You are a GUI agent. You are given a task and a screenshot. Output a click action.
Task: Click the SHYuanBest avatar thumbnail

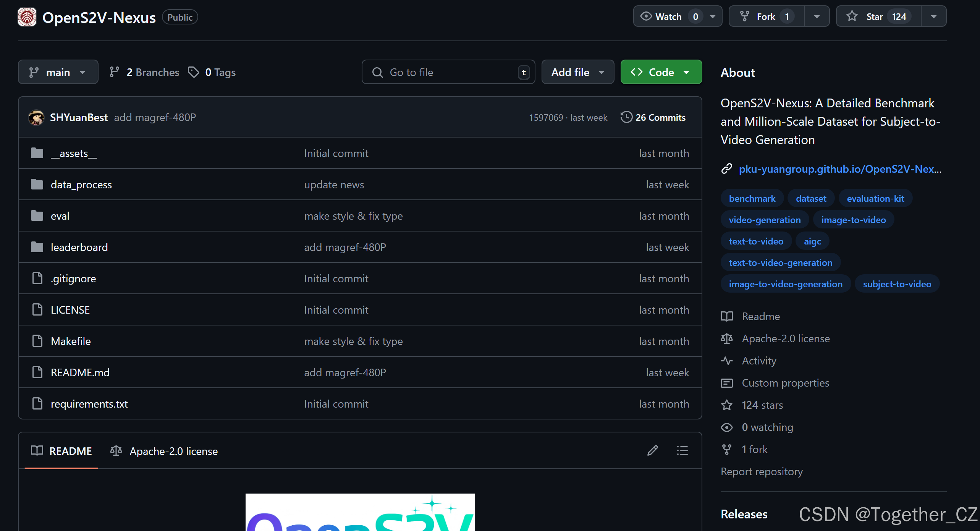coord(36,117)
